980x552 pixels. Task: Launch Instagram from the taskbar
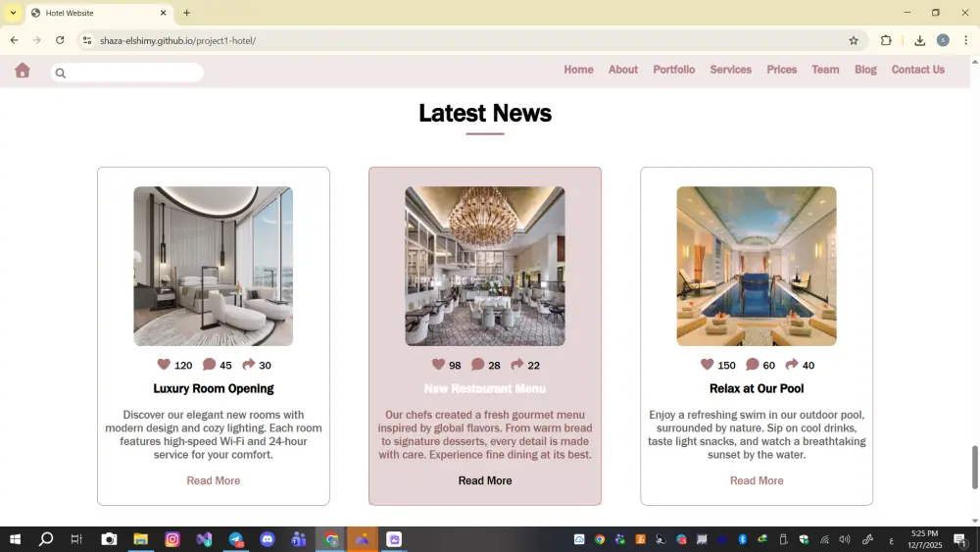click(x=172, y=539)
